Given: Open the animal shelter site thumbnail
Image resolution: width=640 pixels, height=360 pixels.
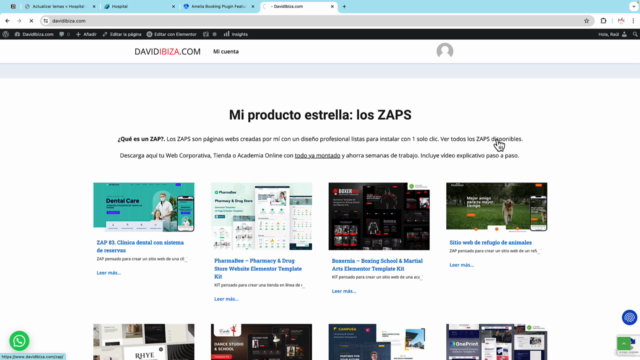Looking at the screenshot, I should tap(496, 207).
